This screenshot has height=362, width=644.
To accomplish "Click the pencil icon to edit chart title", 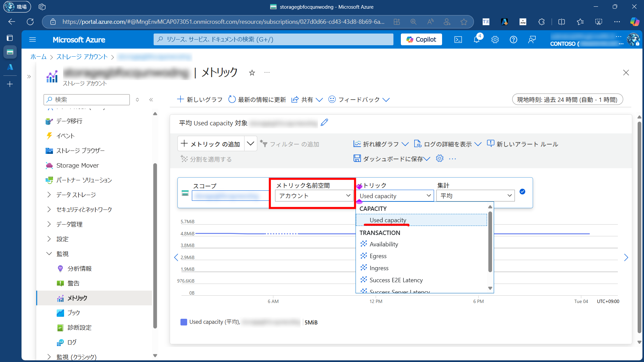I will coord(324,123).
